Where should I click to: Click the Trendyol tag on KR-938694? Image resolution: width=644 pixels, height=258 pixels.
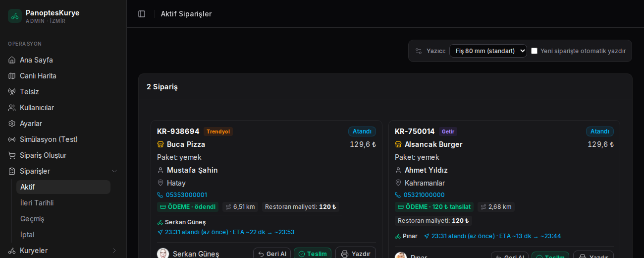[x=218, y=131]
